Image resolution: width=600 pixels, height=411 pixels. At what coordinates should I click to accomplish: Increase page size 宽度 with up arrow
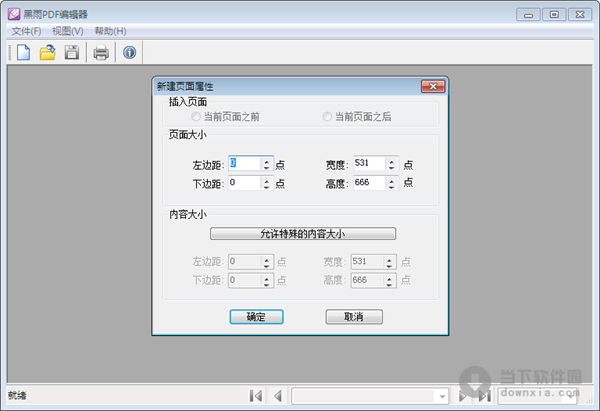(x=392, y=160)
